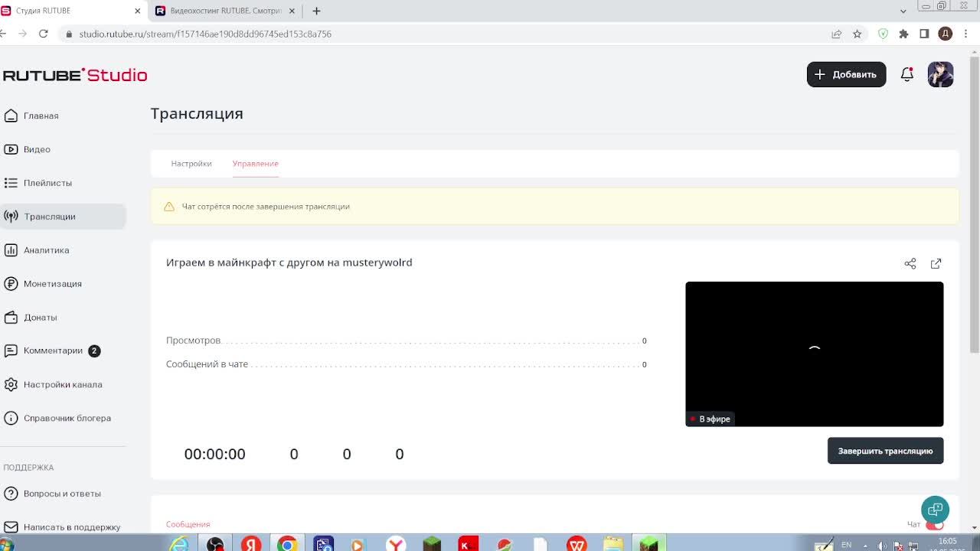The image size is (980, 551).
Task: Open Аналитика in the sidebar
Action: [37, 250]
